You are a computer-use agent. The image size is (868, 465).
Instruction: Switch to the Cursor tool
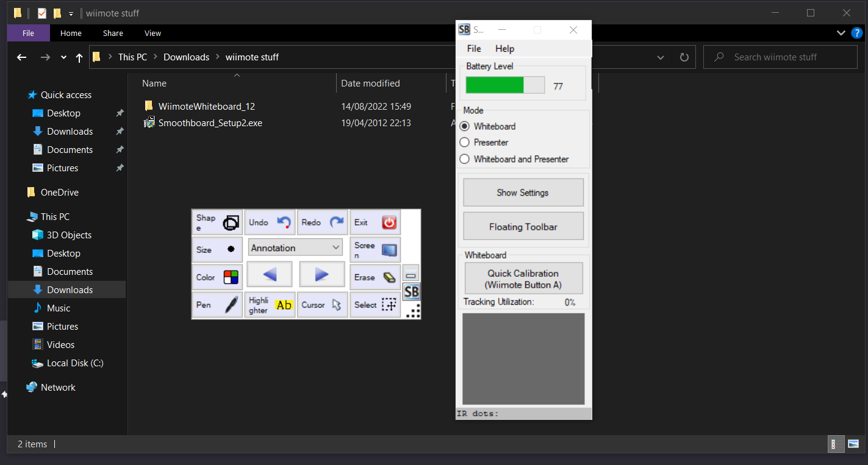[x=322, y=305]
